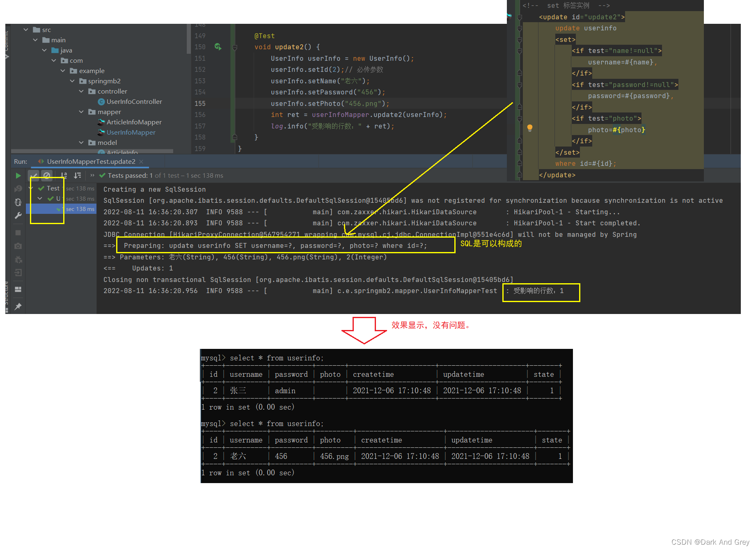Click the admin password cell in MySQL output

click(285, 391)
